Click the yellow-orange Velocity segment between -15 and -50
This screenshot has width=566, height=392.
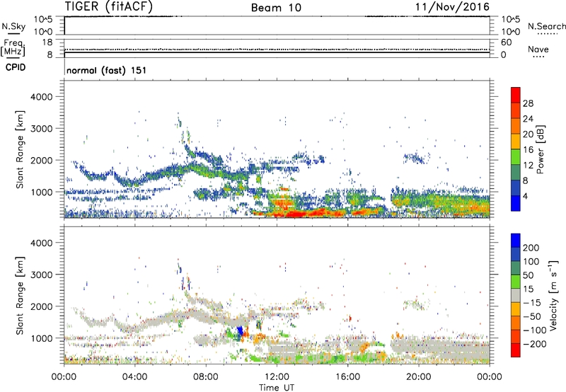516,309
